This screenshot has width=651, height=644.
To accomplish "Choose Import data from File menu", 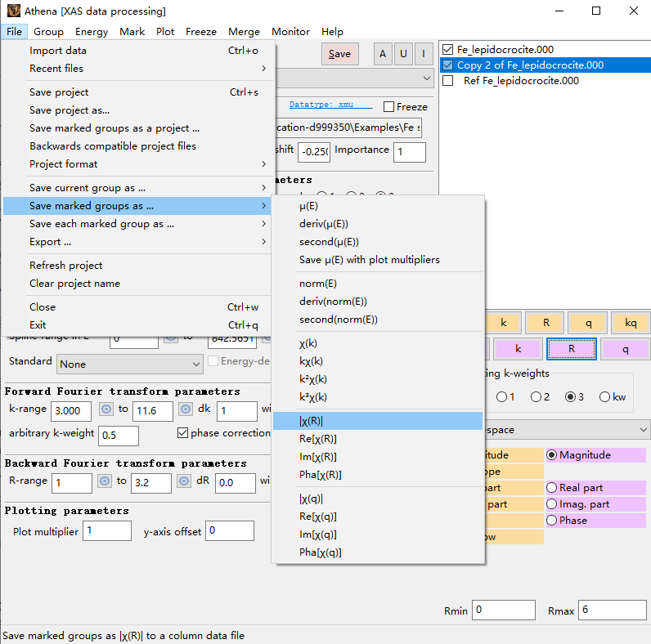I will point(137,51).
